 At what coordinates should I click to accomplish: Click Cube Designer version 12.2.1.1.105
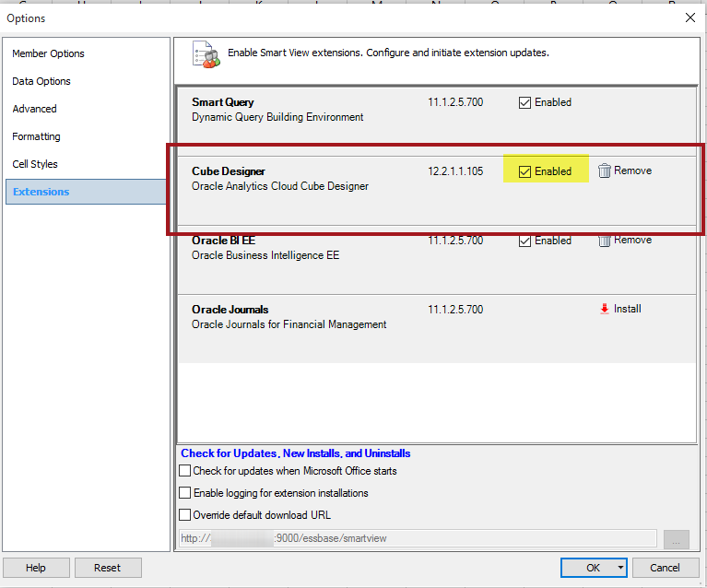pos(455,171)
